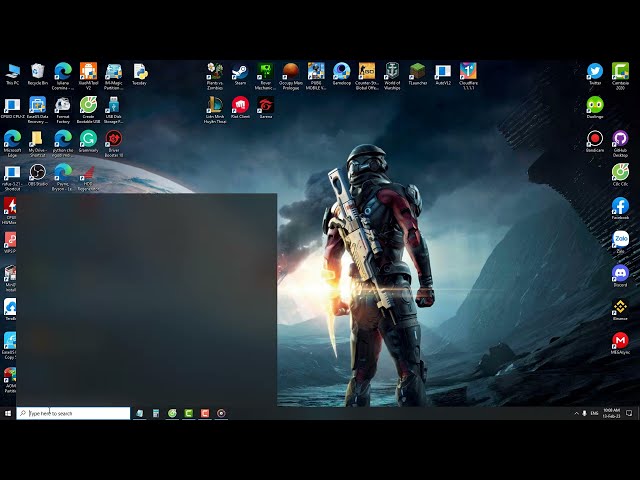The image size is (640, 480).
Task: Open the Twitter desktop shortcut
Action: coord(595,75)
